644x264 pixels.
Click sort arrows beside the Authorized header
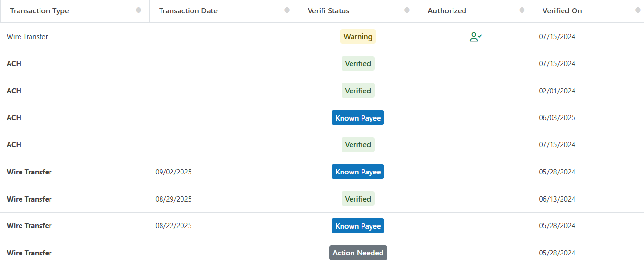[522, 10]
